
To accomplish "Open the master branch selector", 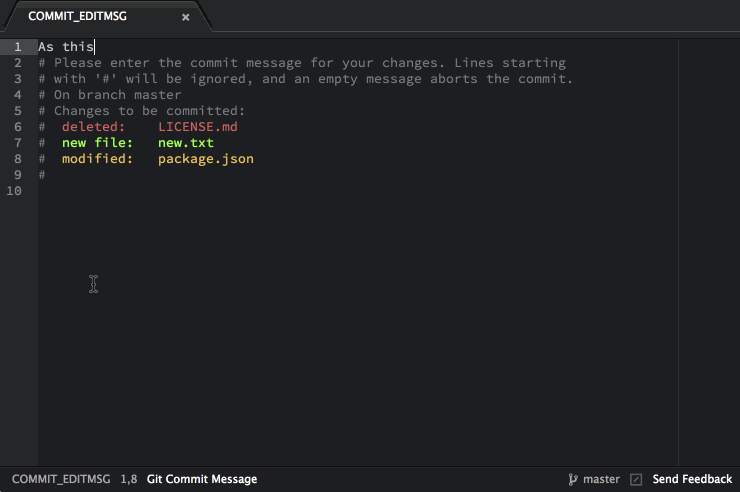I will (x=601, y=479).
